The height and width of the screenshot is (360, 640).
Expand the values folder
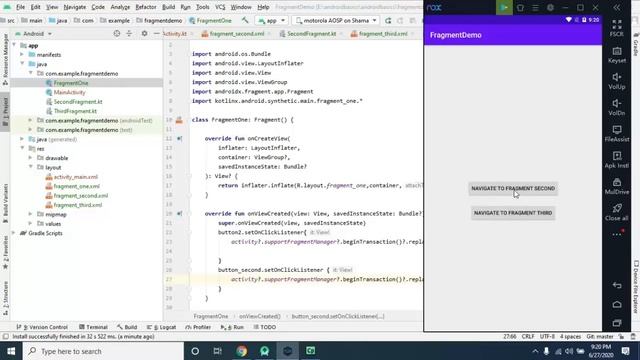tap(30, 224)
